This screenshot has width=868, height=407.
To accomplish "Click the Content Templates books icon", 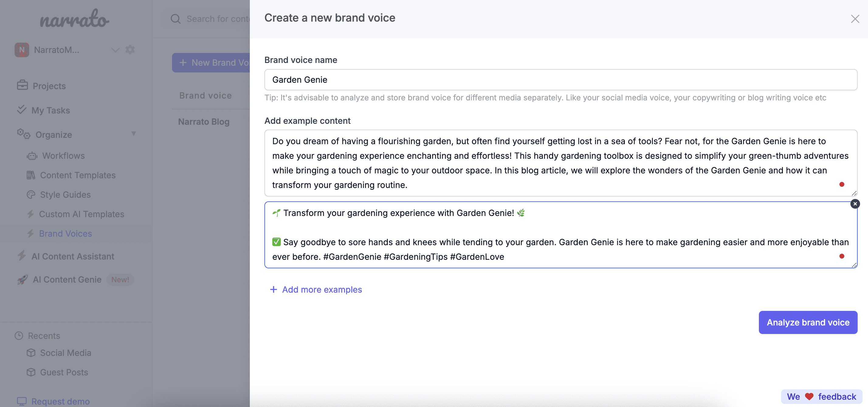I will point(31,175).
